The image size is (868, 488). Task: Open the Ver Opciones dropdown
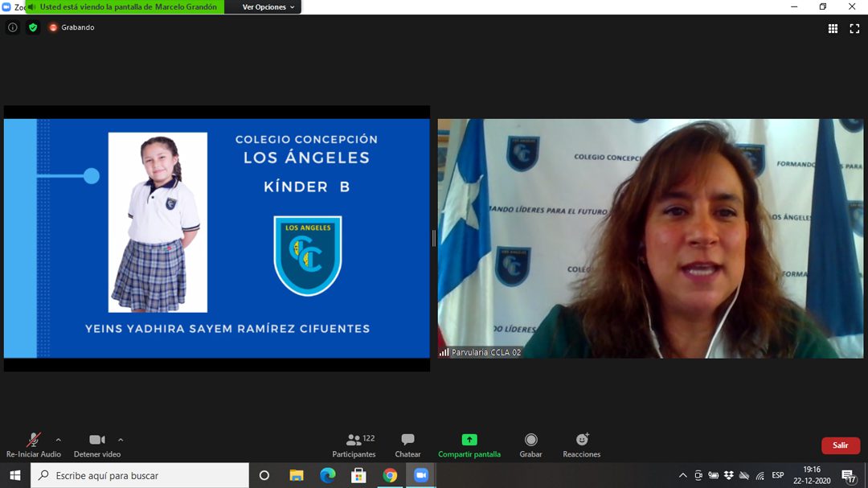269,7
